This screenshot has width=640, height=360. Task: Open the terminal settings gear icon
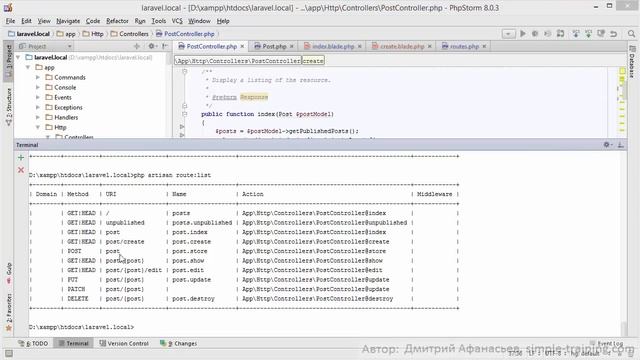607,144
